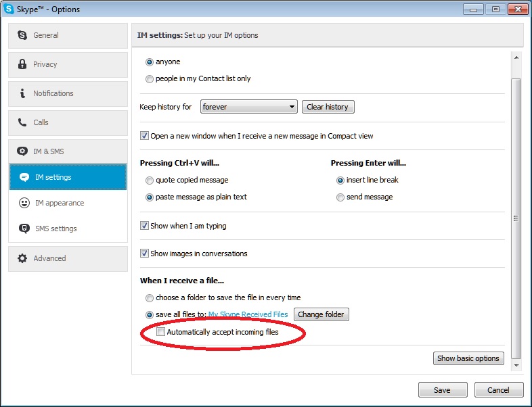This screenshot has width=532, height=407.
Task: Click the scrollbar down arrow
Action: pos(516,365)
